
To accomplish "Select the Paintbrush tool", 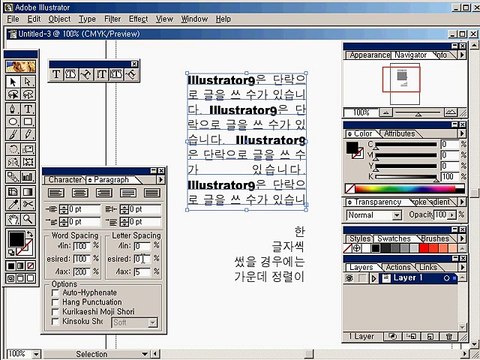I will (x=13, y=134).
